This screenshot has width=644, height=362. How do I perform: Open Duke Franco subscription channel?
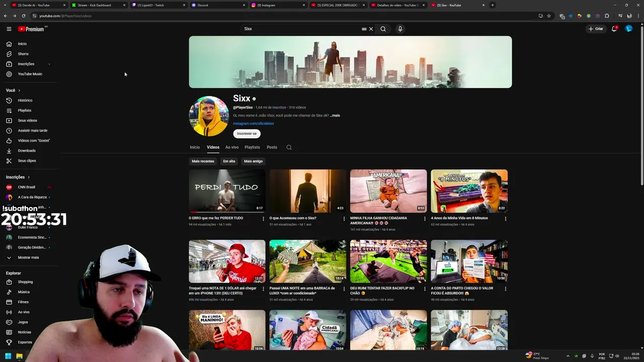click(x=29, y=227)
